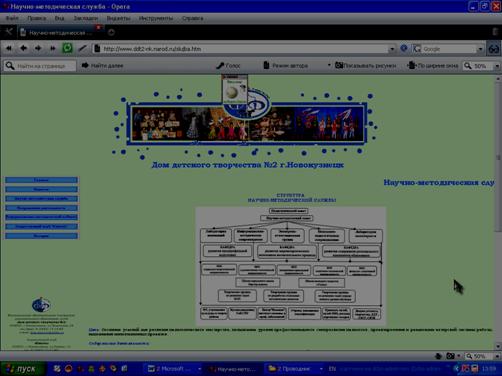Click the Back navigation arrow
This screenshot has width=502, height=376.
(23, 48)
